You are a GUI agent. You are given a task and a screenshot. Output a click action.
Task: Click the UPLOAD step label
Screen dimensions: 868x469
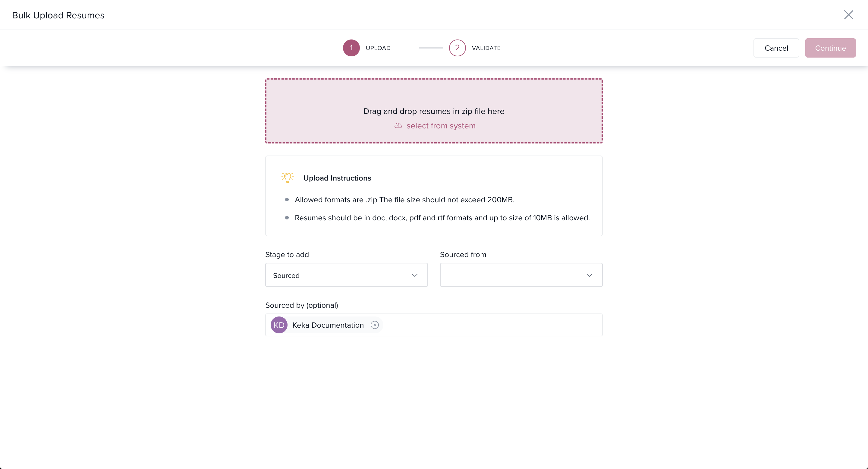pos(378,48)
